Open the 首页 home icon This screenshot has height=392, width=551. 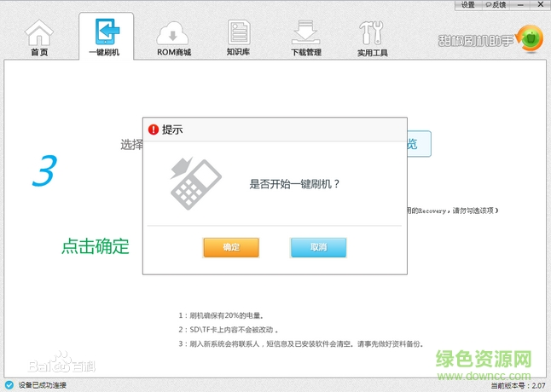[39, 32]
